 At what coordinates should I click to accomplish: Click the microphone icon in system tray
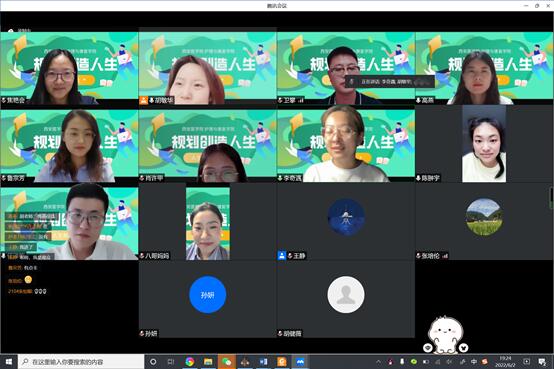[x=402, y=362]
